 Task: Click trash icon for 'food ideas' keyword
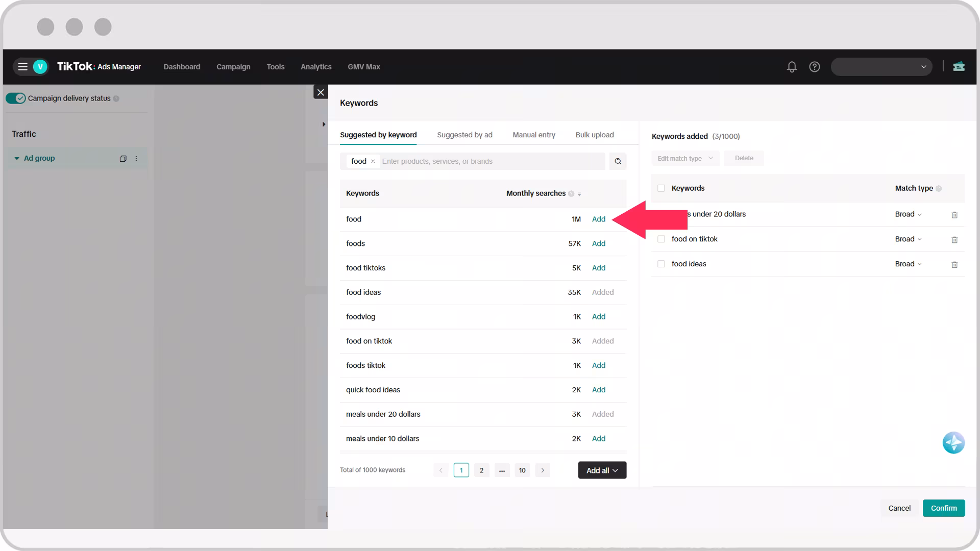pyautogui.click(x=954, y=265)
